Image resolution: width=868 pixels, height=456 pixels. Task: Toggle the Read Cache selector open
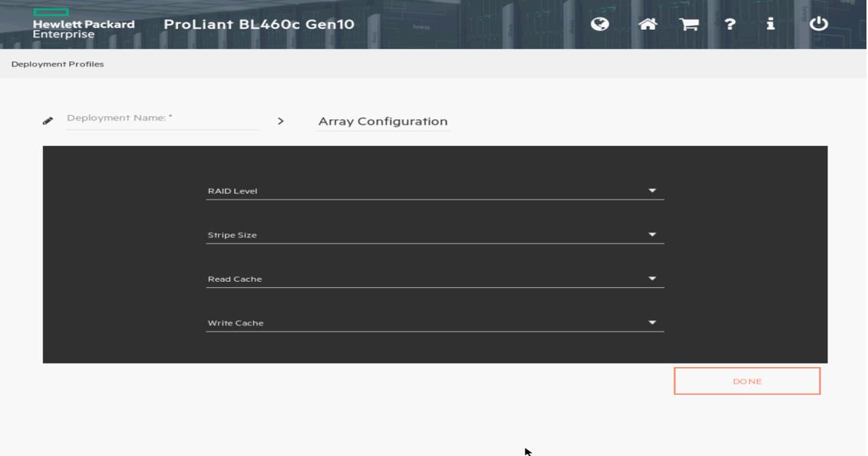tap(652, 276)
